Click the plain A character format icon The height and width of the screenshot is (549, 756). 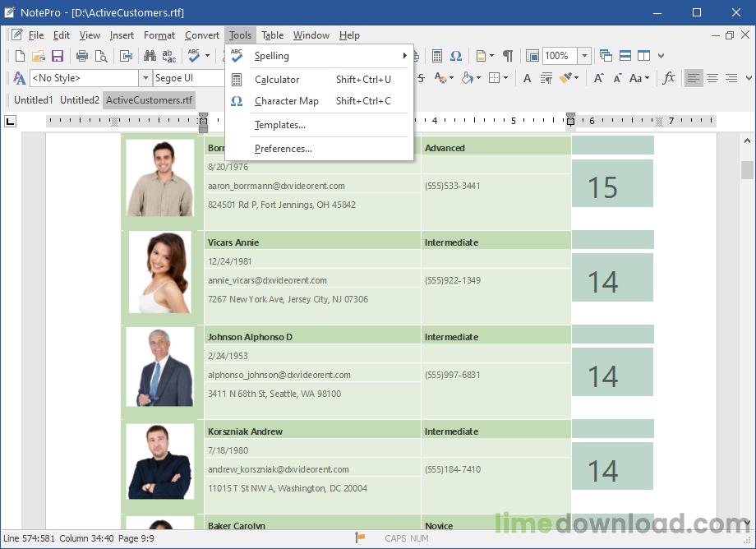pyautogui.click(x=528, y=78)
